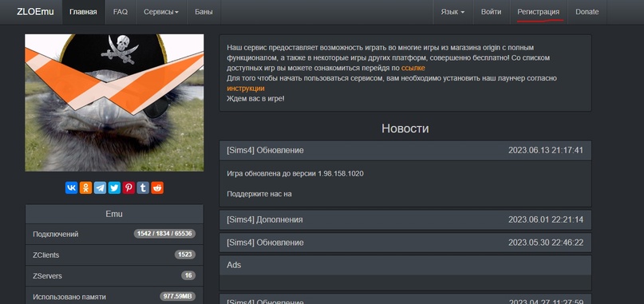
Task: Collapse the [Sims4] Обновление 2023.06.13 news
Action: point(405,150)
